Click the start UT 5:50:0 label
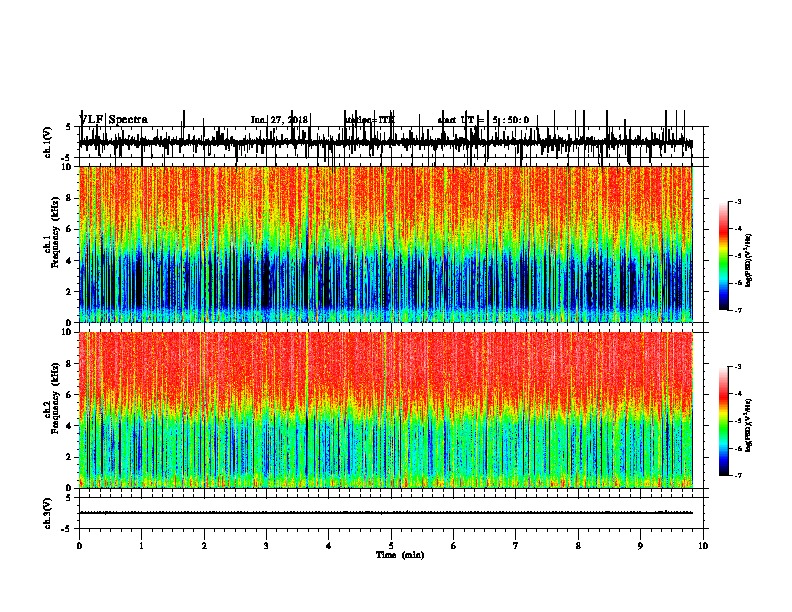 pyautogui.click(x=483, y=120)
